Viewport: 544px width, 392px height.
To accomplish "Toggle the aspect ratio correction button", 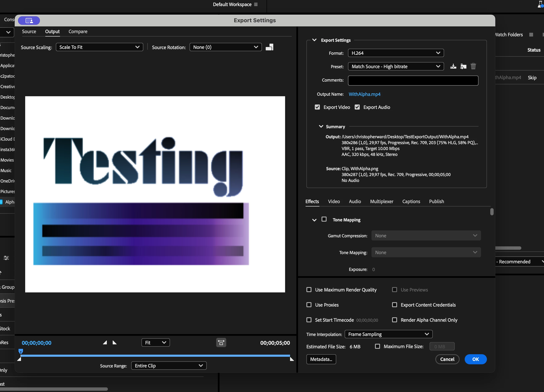I will (221, 342).
